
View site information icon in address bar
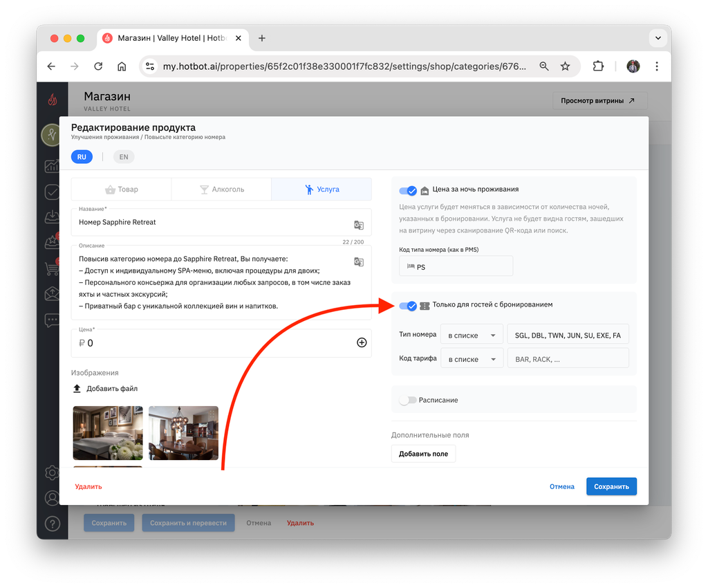pos(150,66)
